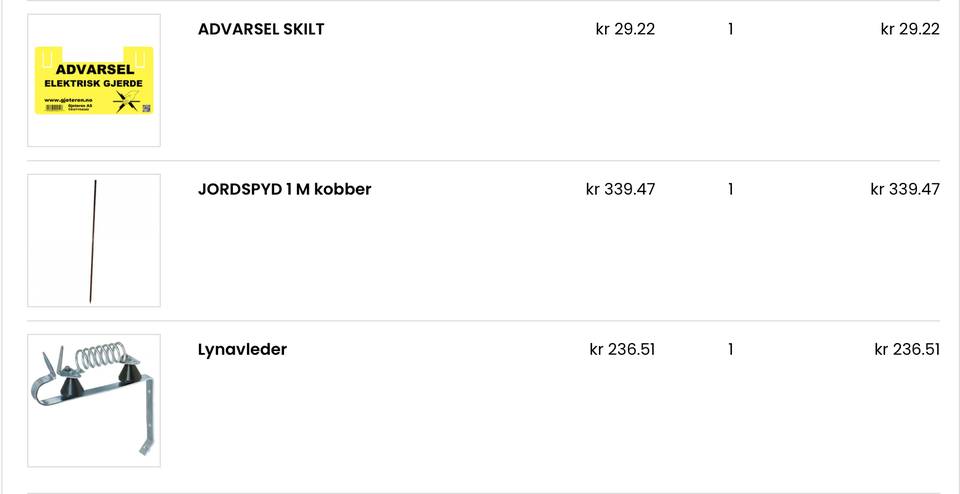Click JORDSPYD unit price kr 339.47
The image size is (960, 494).
point(620,189)
